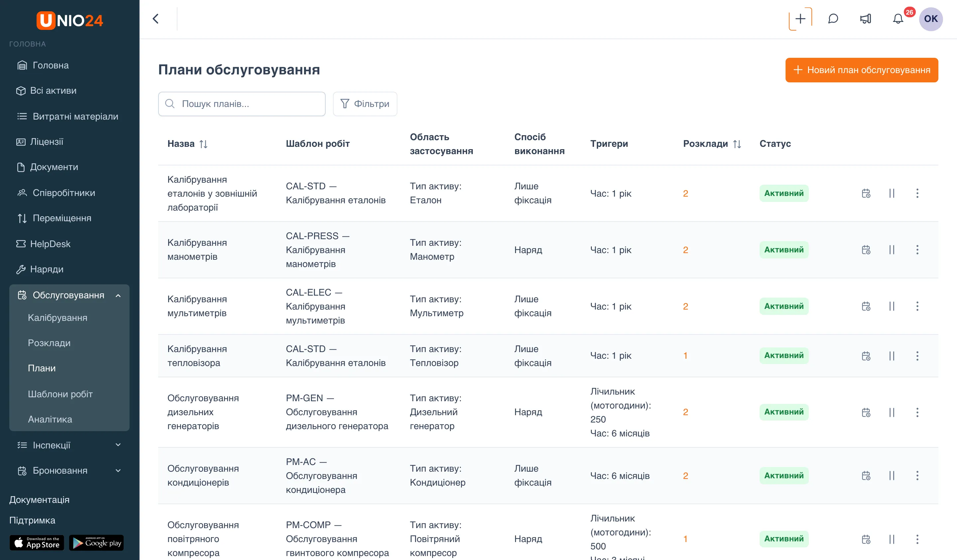Open more options for Обслуговування повітряного компресора
The height and width of the screenshot is (560, 957).
point(917,539)
